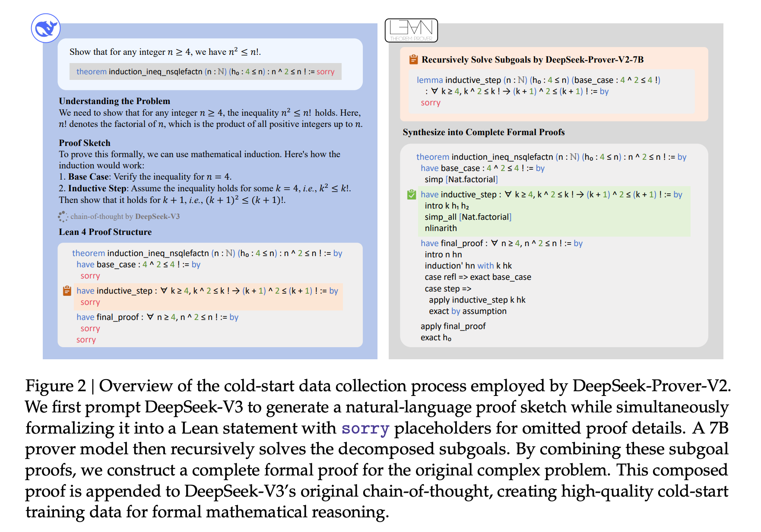
Task: Click 'Recursively Solve Subgoals by DeepSeek-Prover-V2-7B' title
Action: [533, 60]
